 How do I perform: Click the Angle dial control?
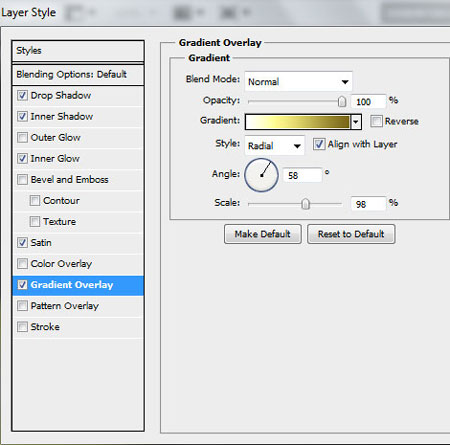coord(261,175)
